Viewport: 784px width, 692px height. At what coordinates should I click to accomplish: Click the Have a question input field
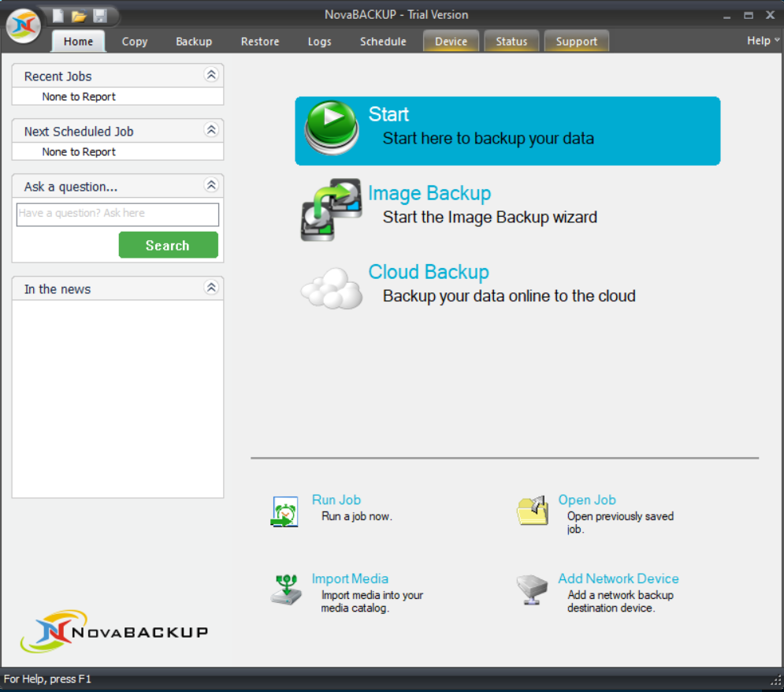point(117,214)
